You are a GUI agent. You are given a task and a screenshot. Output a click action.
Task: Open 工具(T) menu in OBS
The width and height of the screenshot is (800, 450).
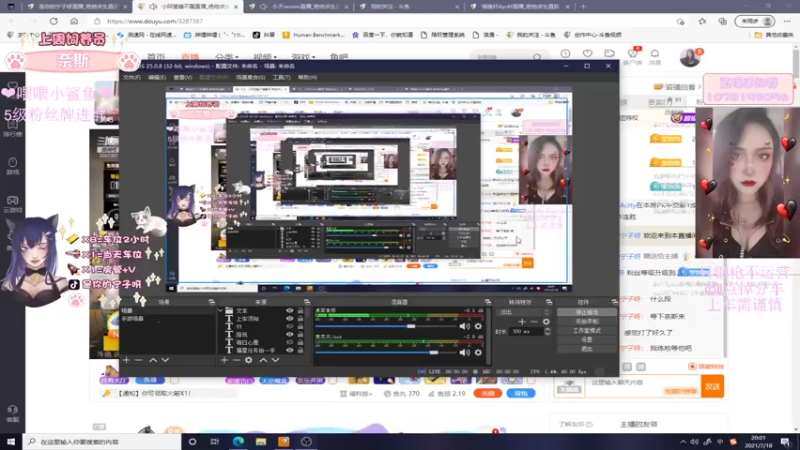pos(281,78)
